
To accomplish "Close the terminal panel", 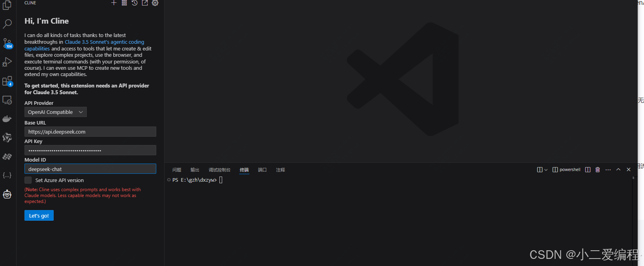I will [x=629, y=169].
